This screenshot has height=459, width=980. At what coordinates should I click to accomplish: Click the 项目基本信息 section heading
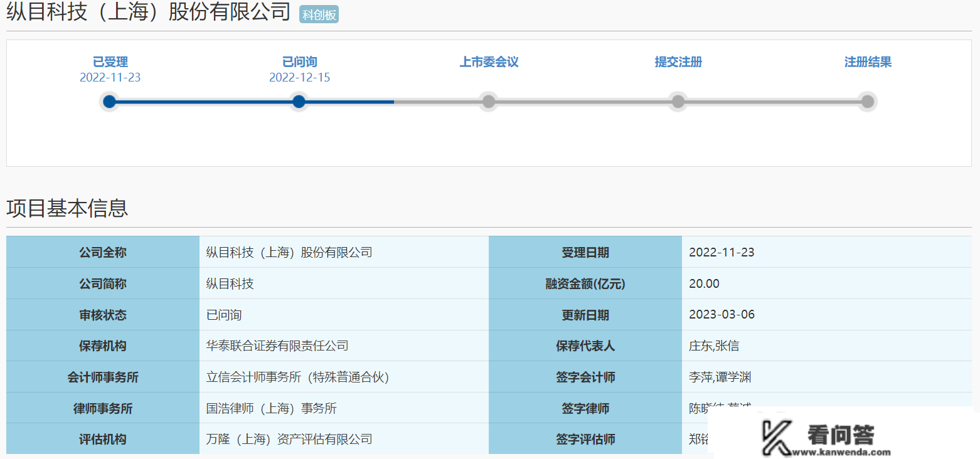[67, 208]
